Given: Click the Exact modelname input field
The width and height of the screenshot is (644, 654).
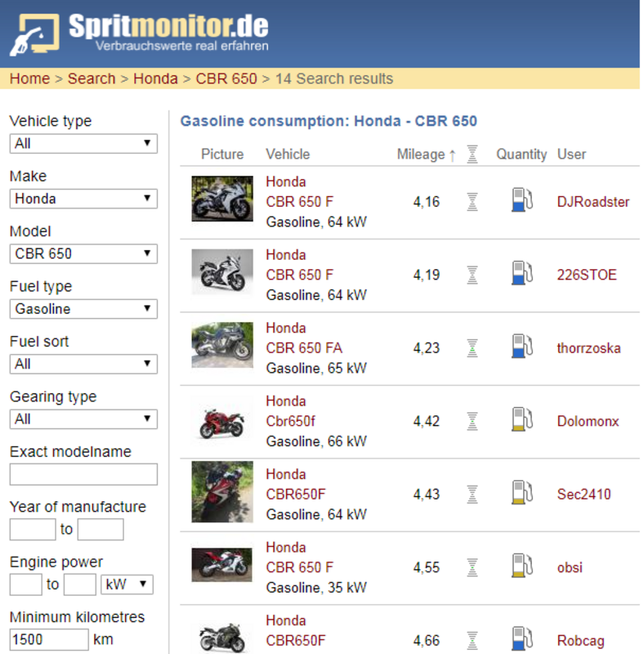Looking at the screenshot, I should 83,474.
